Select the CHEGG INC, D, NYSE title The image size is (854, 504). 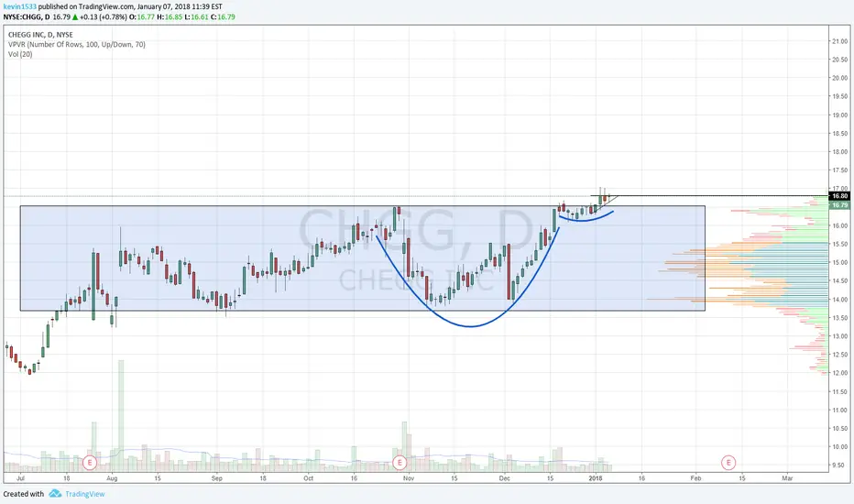40,34
